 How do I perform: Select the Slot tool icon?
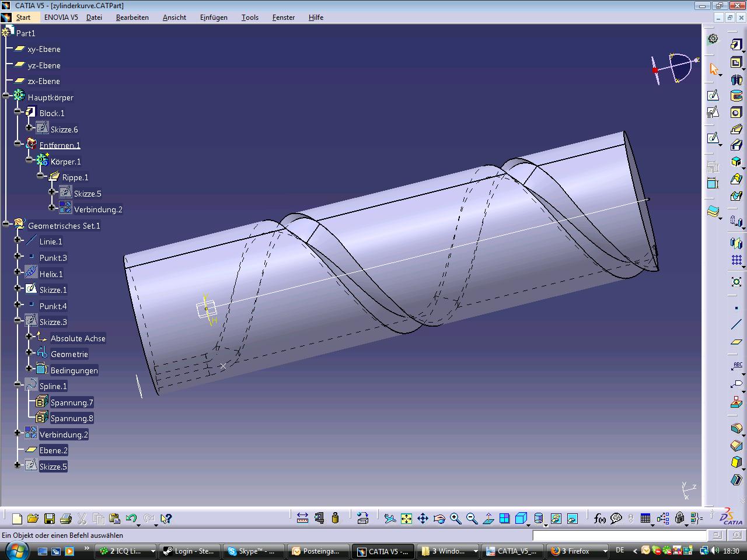pos(736,145)
